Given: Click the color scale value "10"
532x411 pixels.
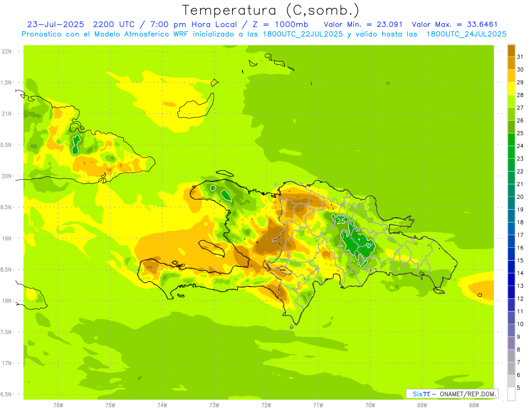Looking at the screenshot, I should pyautogui.click(x=520, y=324).
